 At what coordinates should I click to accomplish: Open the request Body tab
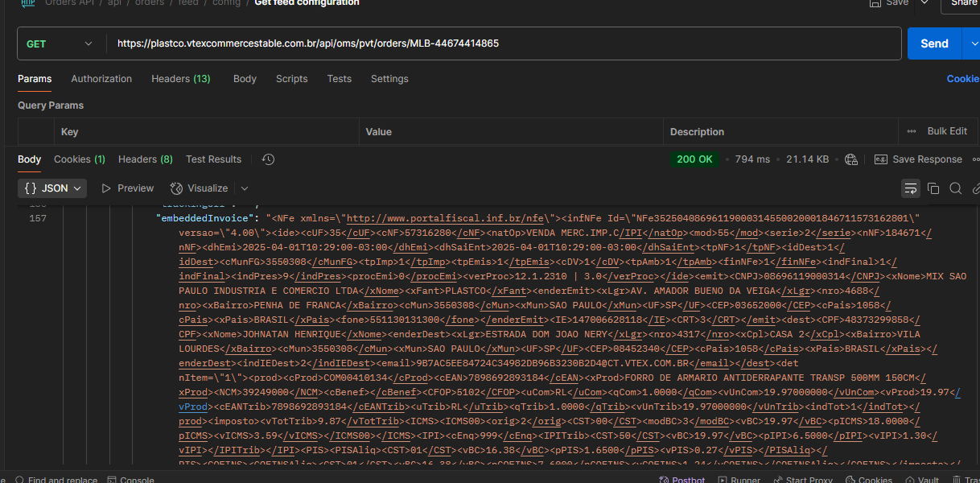(245, 79)
